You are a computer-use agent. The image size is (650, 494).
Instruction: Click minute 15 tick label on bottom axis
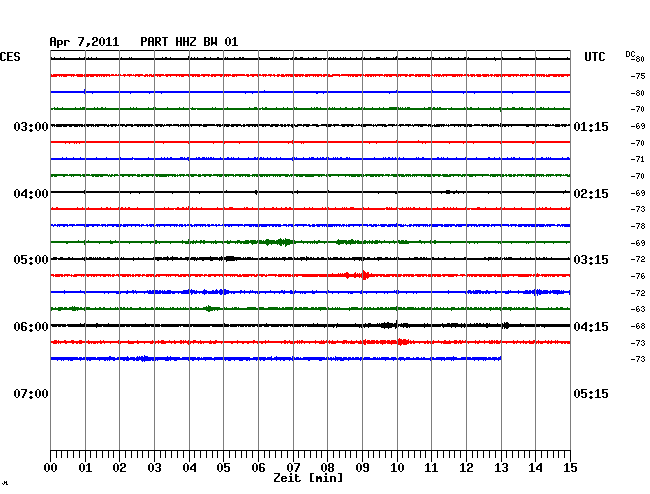tap(570, 467)
